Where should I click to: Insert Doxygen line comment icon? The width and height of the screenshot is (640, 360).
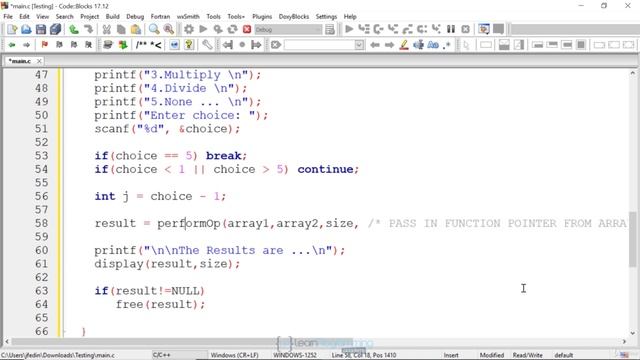(x=156, y=45)
